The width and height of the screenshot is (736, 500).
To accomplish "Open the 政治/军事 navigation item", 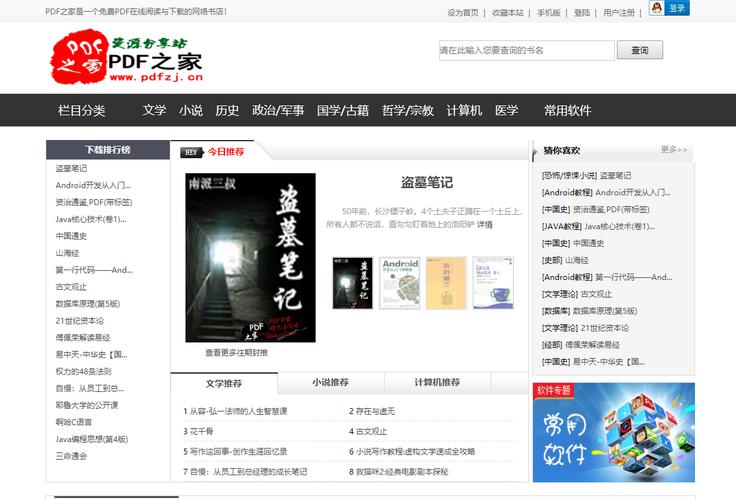I will point(278,110).
